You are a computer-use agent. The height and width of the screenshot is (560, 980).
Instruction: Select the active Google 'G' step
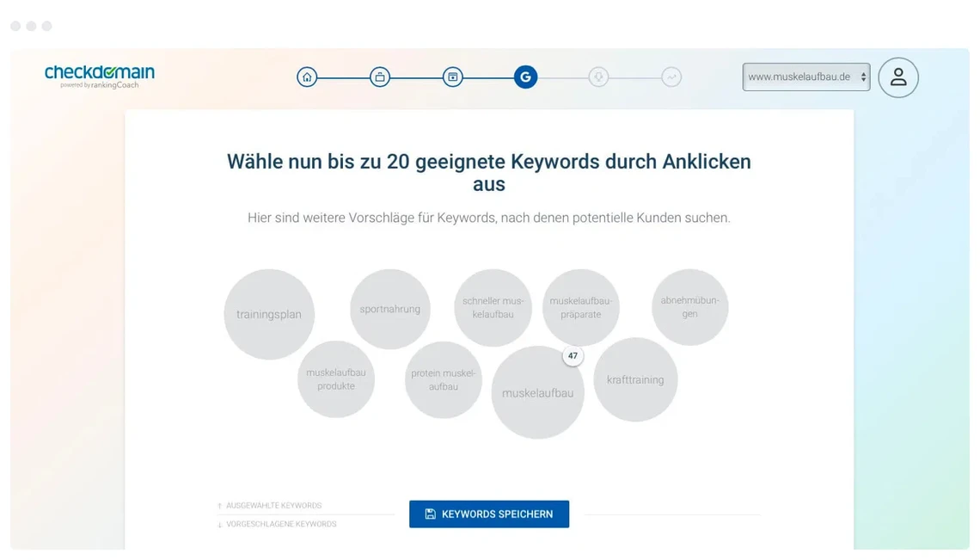tap(525, 77)
